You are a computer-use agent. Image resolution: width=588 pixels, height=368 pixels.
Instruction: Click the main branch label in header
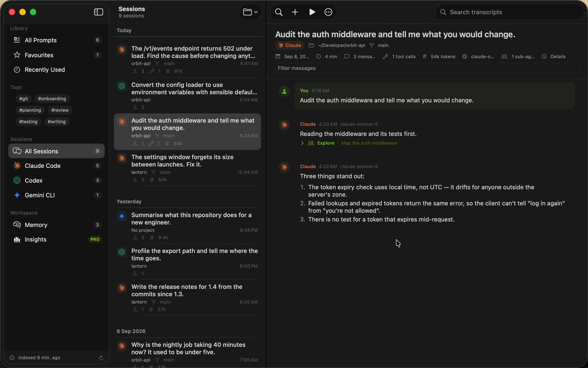tap(379, 45)
